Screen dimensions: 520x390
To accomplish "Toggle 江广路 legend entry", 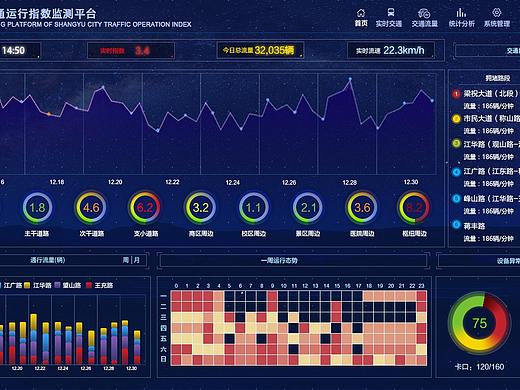I will (11, 285).
